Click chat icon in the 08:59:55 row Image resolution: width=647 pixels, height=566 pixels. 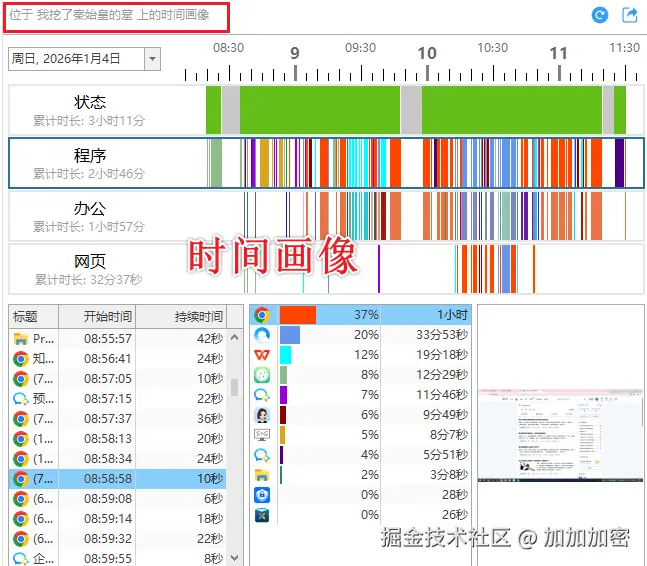click(21, 559)
